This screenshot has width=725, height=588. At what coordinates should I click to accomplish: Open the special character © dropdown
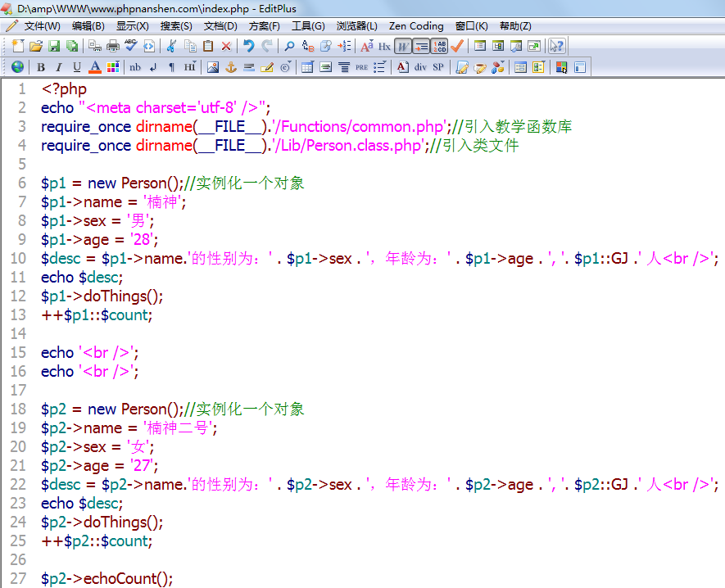point(285,67)
